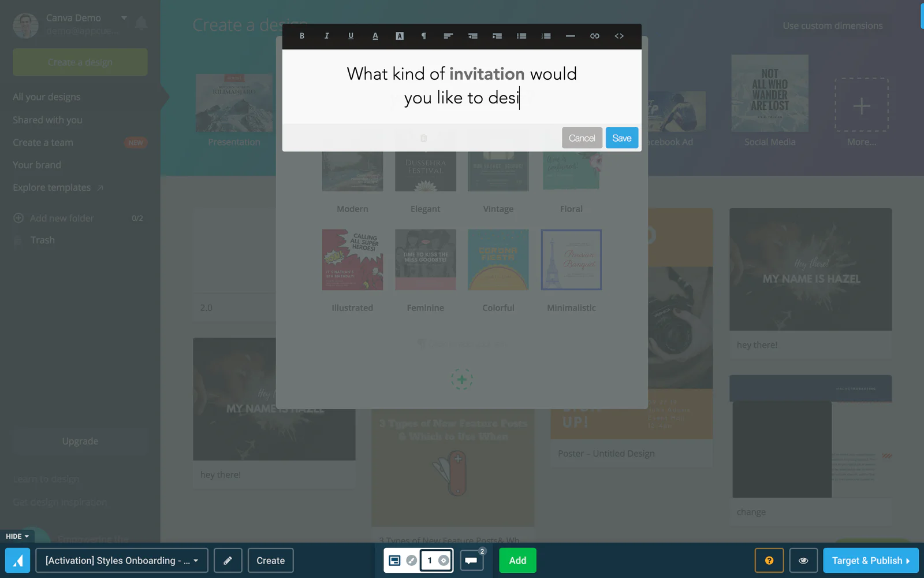This screenshot has height=578, width=924.
Task: Toggle the eye preview button
Action: pos(803,561)
